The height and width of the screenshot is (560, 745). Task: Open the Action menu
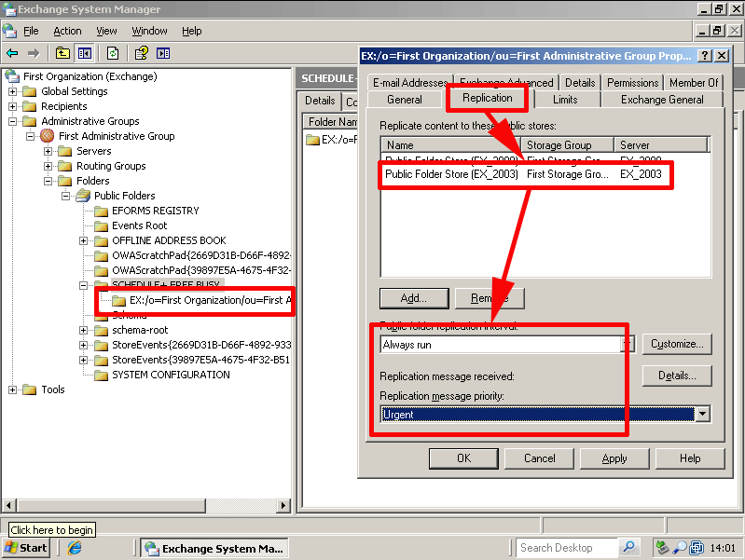click(67, 31)
